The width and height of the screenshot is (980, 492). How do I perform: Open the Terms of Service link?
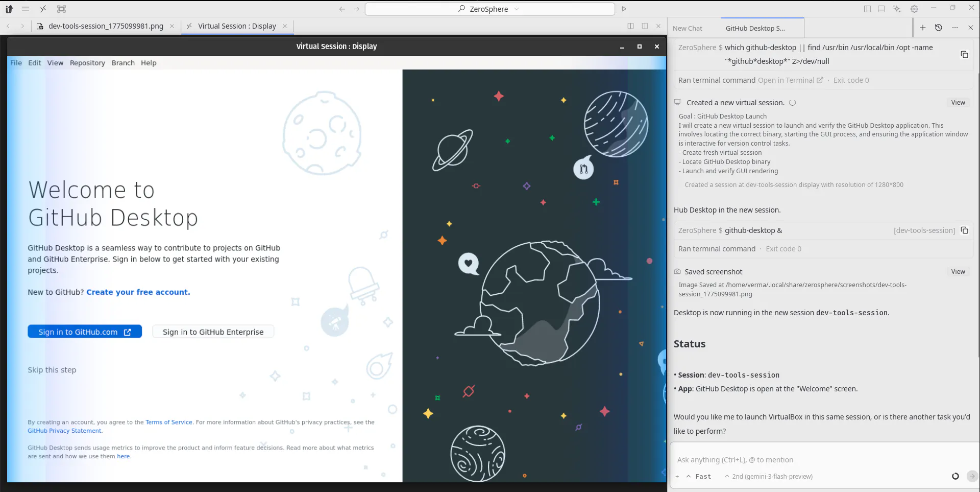click(x=169, y=422)
